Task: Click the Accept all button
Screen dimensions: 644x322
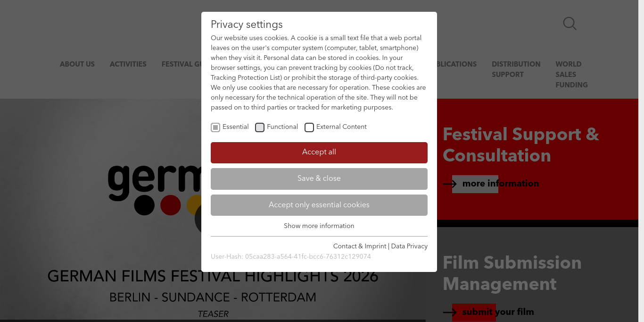Action: click(x=319, y=153)
